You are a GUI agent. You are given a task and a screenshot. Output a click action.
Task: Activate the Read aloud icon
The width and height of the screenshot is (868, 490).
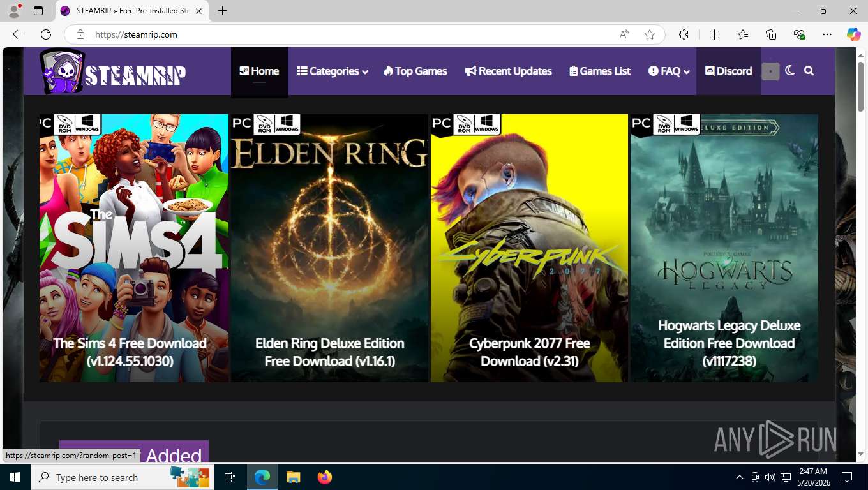(624, 34)
